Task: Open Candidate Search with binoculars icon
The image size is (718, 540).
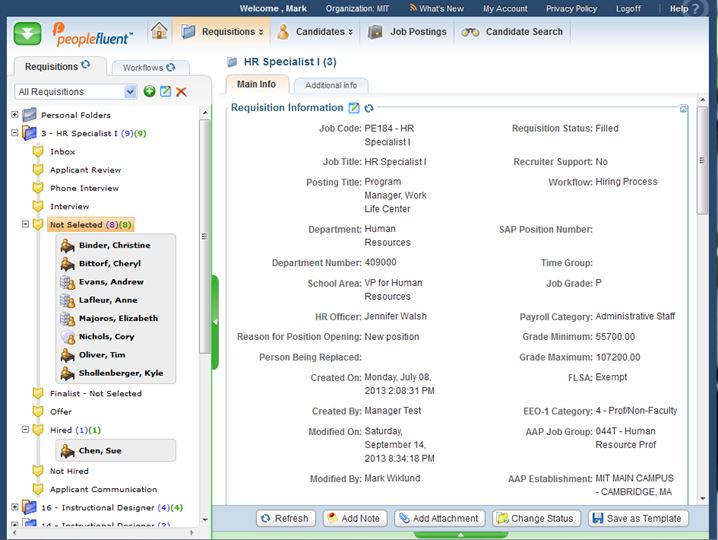Action: coord(510,32)
